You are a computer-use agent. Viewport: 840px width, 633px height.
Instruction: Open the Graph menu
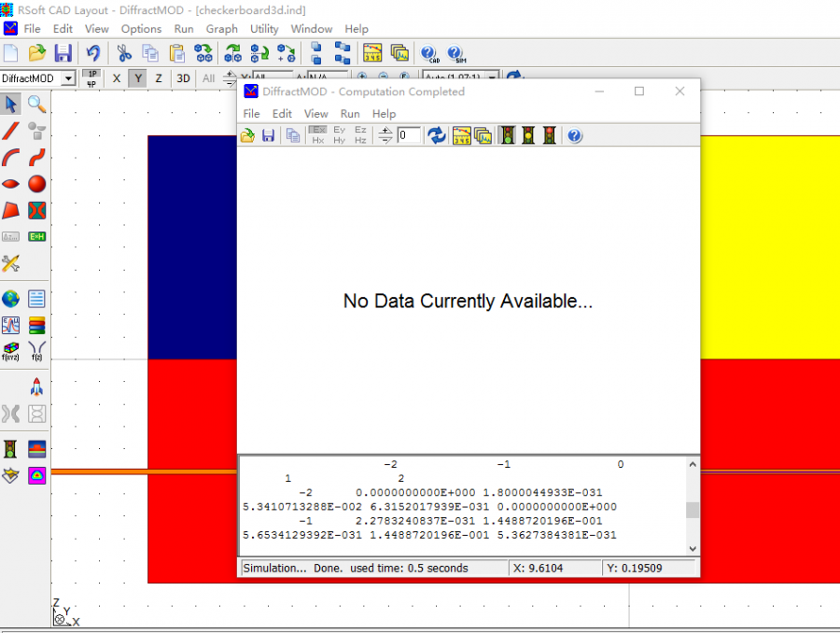click(222, 29)
